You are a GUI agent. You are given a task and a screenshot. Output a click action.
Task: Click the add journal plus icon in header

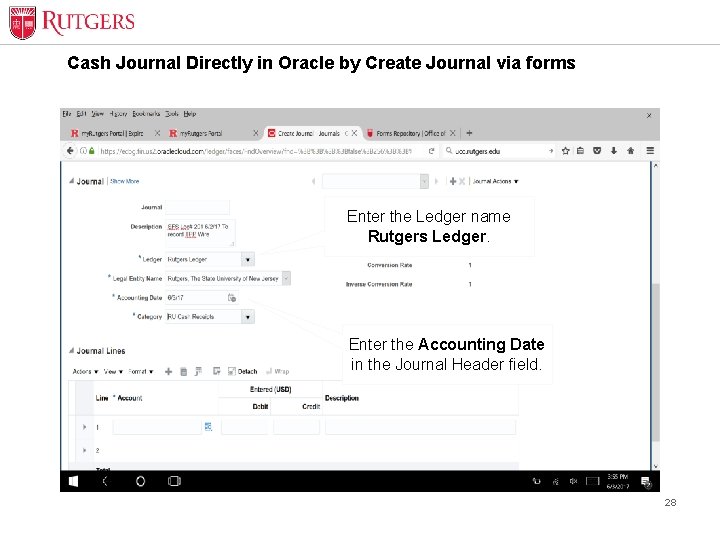coord(453,181)
